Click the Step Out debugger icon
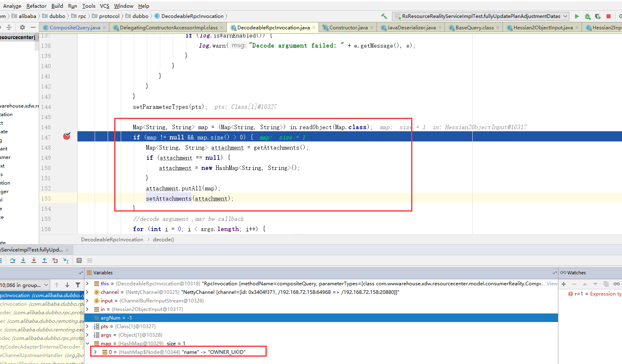Viewport: 622px width, 364px height. (44, 260)
